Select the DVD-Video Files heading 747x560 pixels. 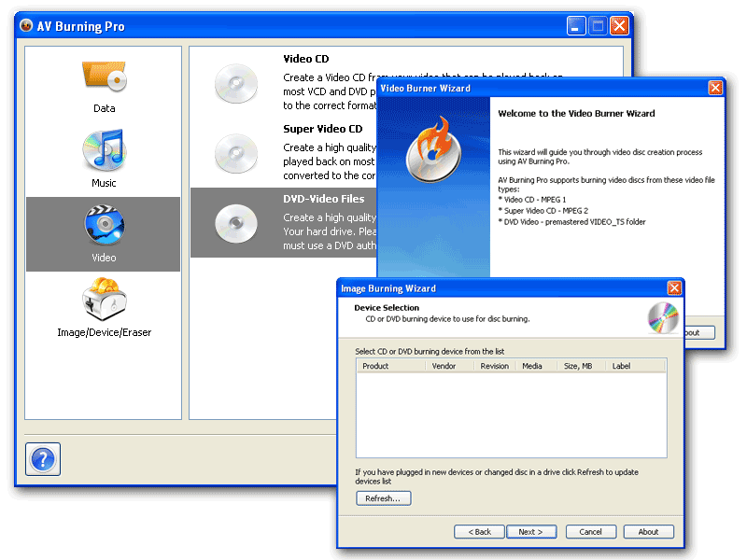[323, 199]
